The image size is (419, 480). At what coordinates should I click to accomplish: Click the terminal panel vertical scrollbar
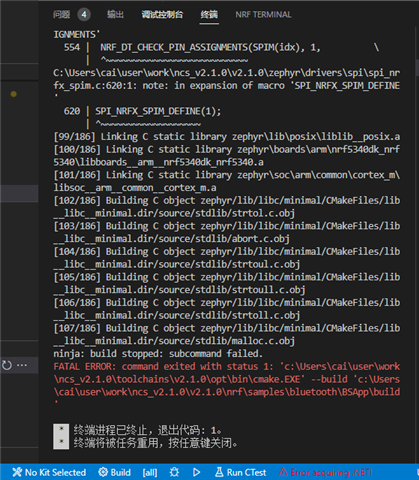point(417,67)
